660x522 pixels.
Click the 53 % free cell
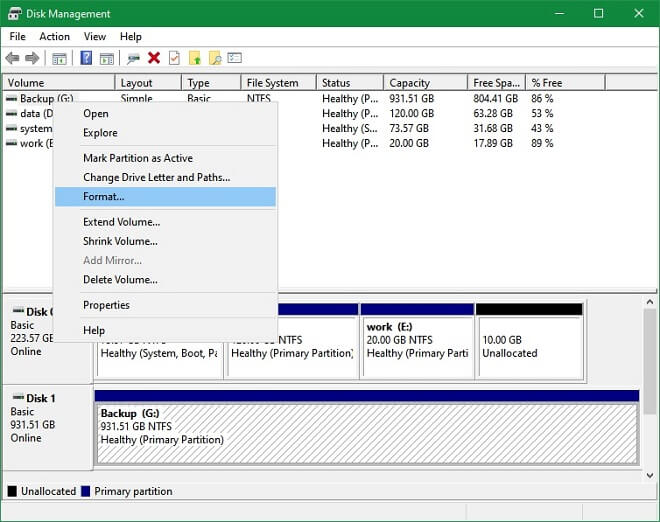pos(542,113)
